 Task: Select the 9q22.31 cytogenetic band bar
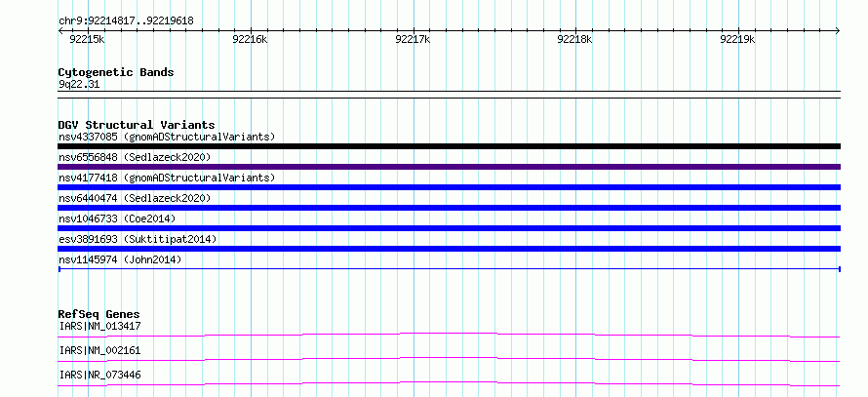point(449,95)
